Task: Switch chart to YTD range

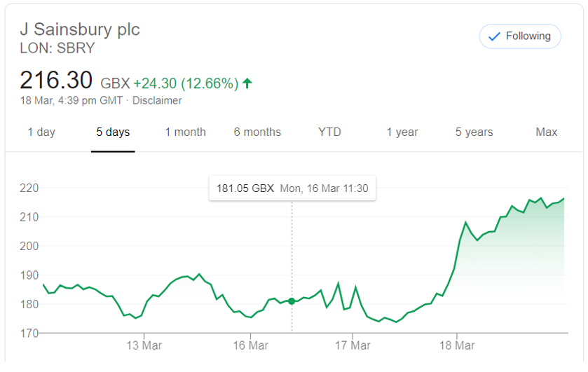Action: click(329, 132)
